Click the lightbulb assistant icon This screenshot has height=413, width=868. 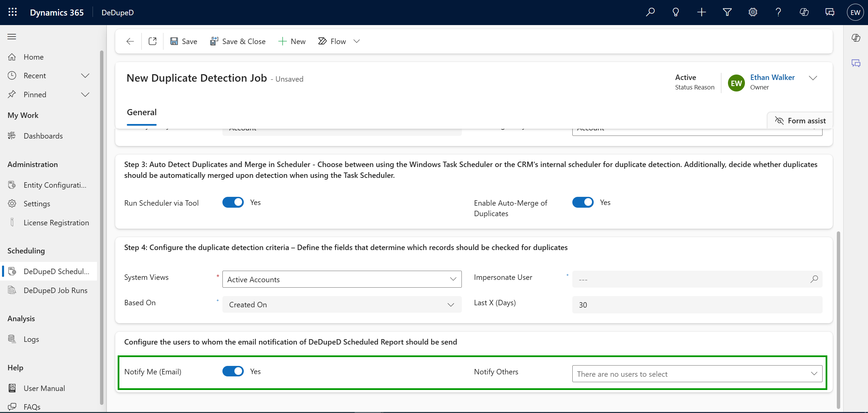coord(676,12)
